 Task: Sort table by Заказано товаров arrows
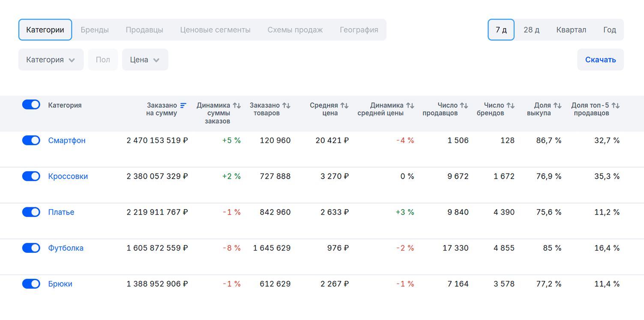[x=286, y=105]
